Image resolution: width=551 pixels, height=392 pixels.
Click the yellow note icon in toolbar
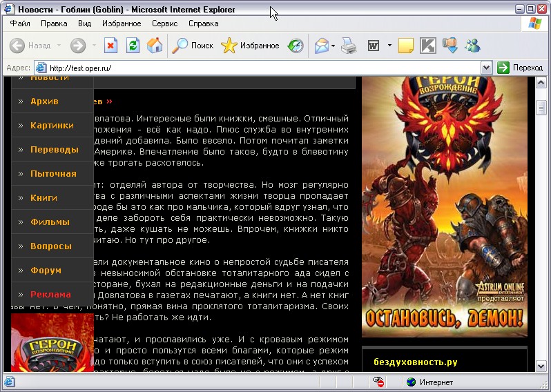pyautogui.click(x=406, y=46)
